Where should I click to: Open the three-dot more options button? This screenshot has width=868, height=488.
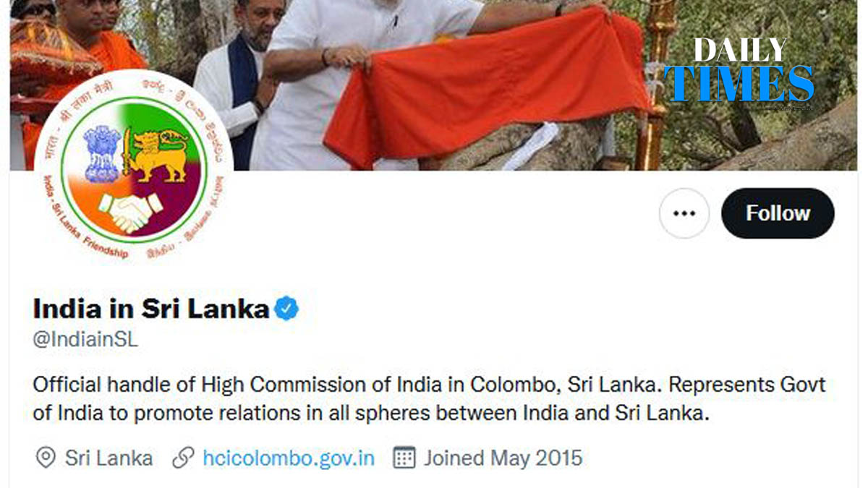(x=684, y=213)
